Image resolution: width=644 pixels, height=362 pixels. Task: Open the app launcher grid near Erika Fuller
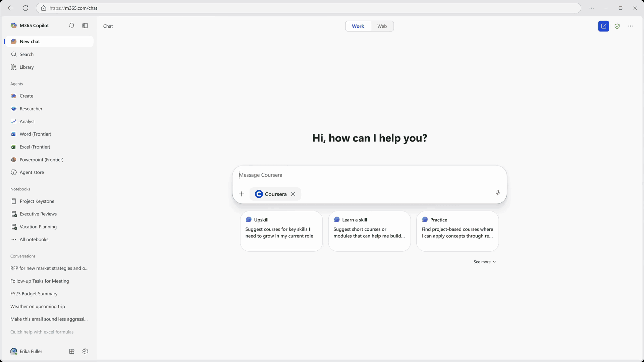(71, 351)
